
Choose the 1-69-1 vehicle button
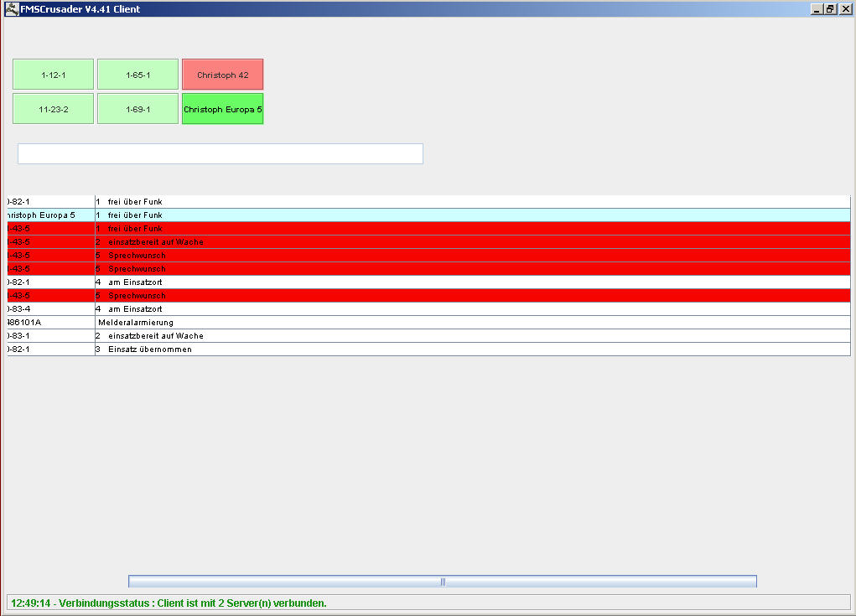pyautogui.click(x=137, y=109)
